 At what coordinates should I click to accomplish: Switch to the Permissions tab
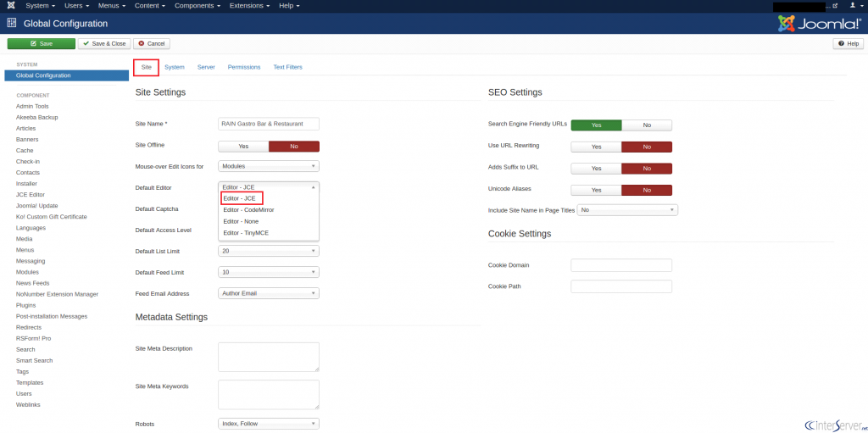point(244,67)
